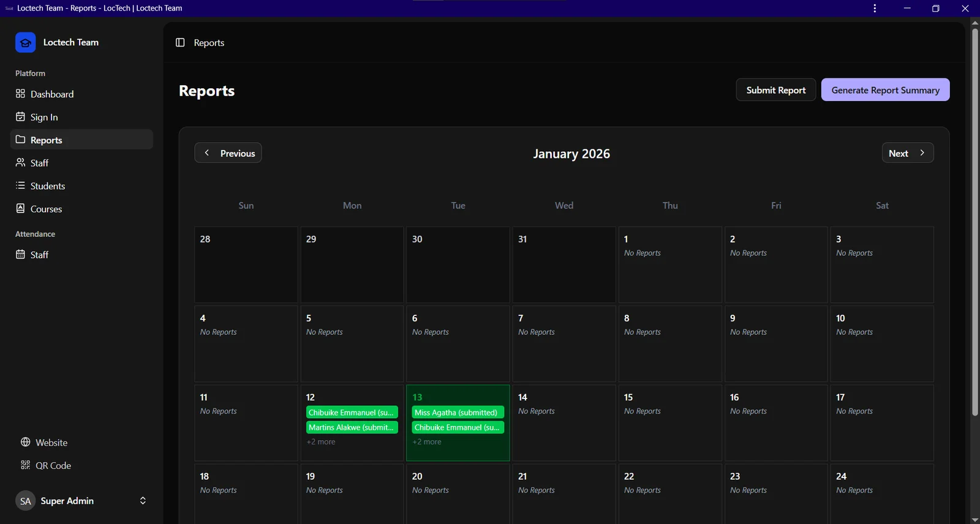Click the Loctech Team graduation cap logo
This screenshot has height=524, width=980.
(25, 42)
